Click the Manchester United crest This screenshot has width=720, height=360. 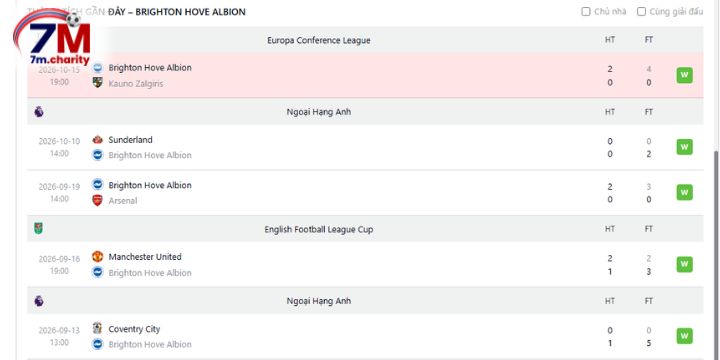pos(97,257)
